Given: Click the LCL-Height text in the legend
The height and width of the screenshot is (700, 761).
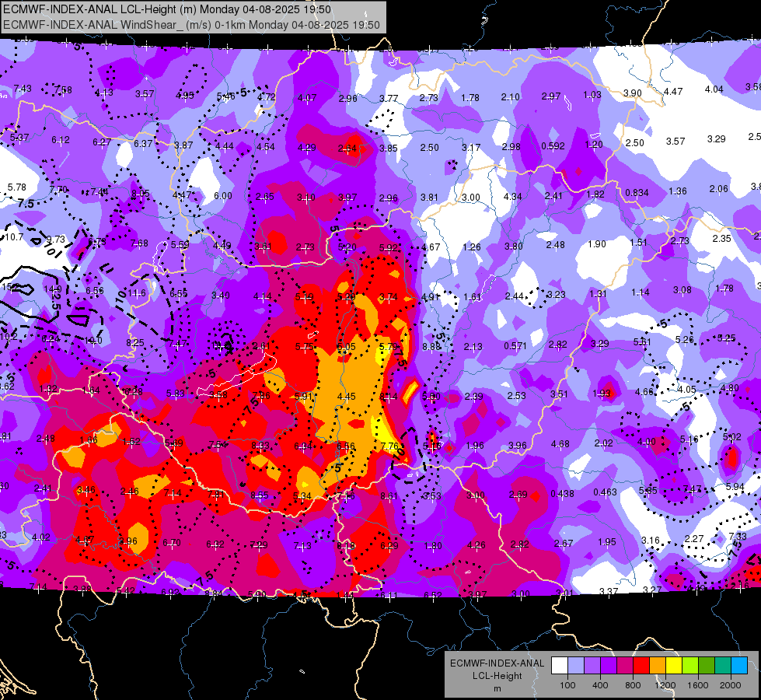Looking at the screenshot, I should 497,676.
